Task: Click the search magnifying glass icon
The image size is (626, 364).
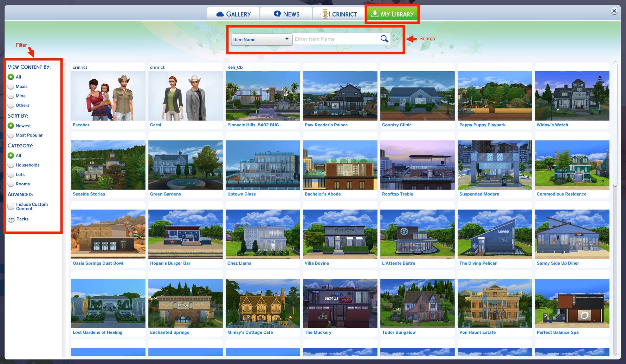Action: coord(384,39)
